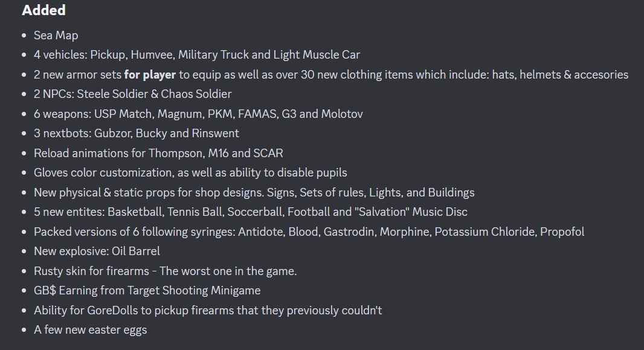Click the reload animations line
644x350 pixels.
[x=158, y=153]
